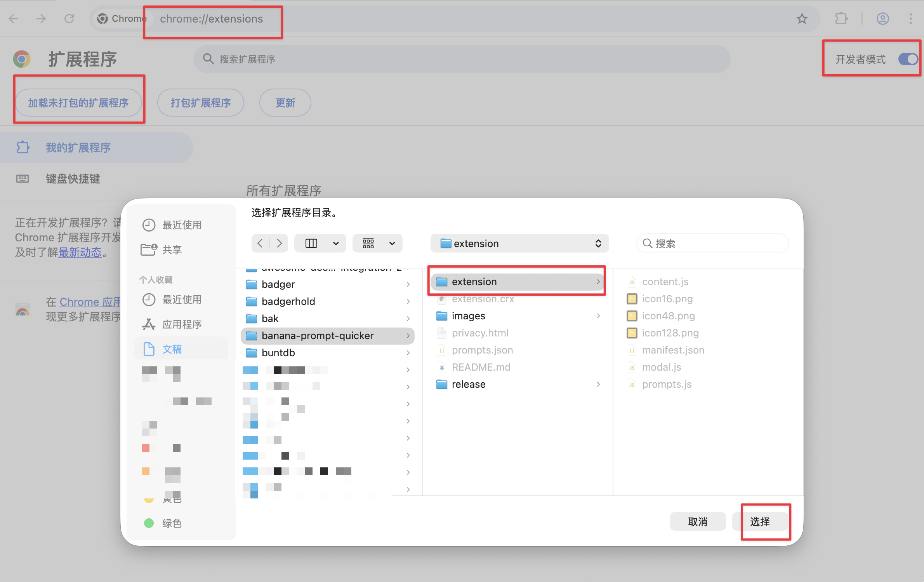Click the 取消 cancel button
Image resolution: width=924 pixels, height=582 pixels.
[x=697, y=522]
